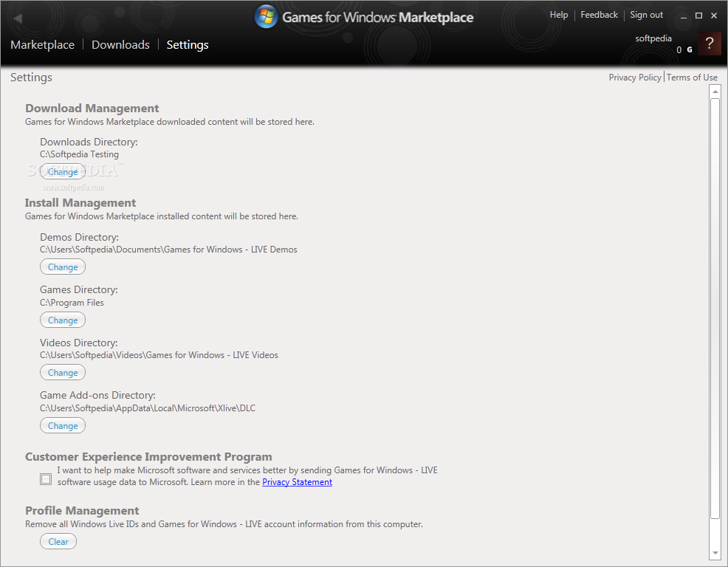The image size is (728, 567).
Task: Click the gamerscore value 0
Action: [679, 49]
